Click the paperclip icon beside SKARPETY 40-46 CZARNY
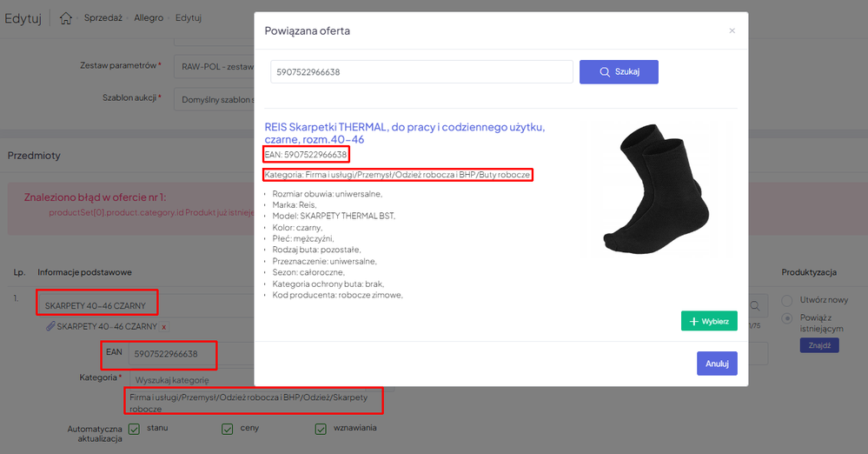 click(x=50, y=326)
